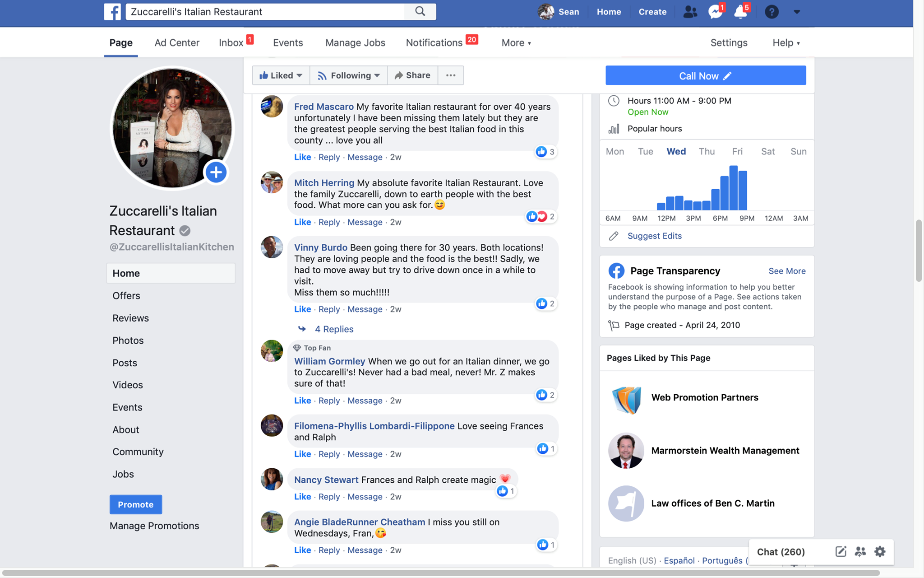Click the horizontal scrollbar at bottom
Screen dimensions: 924x578
pos(440,573)
